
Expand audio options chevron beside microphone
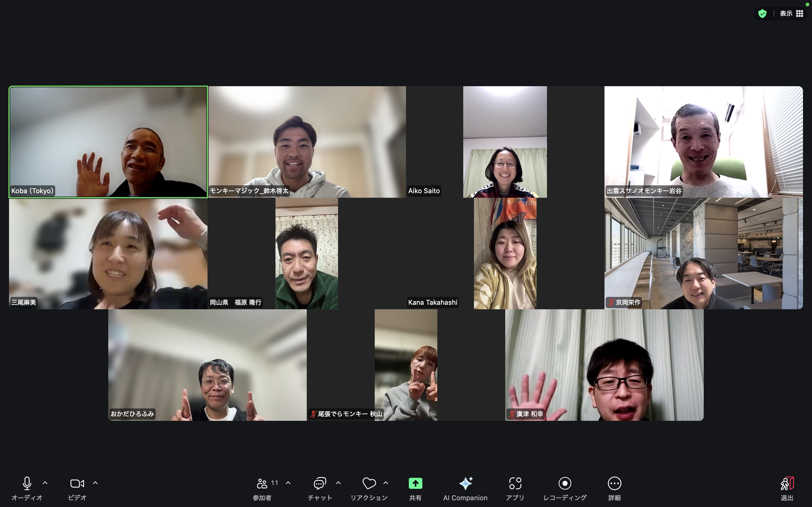[x=45, y=483]
